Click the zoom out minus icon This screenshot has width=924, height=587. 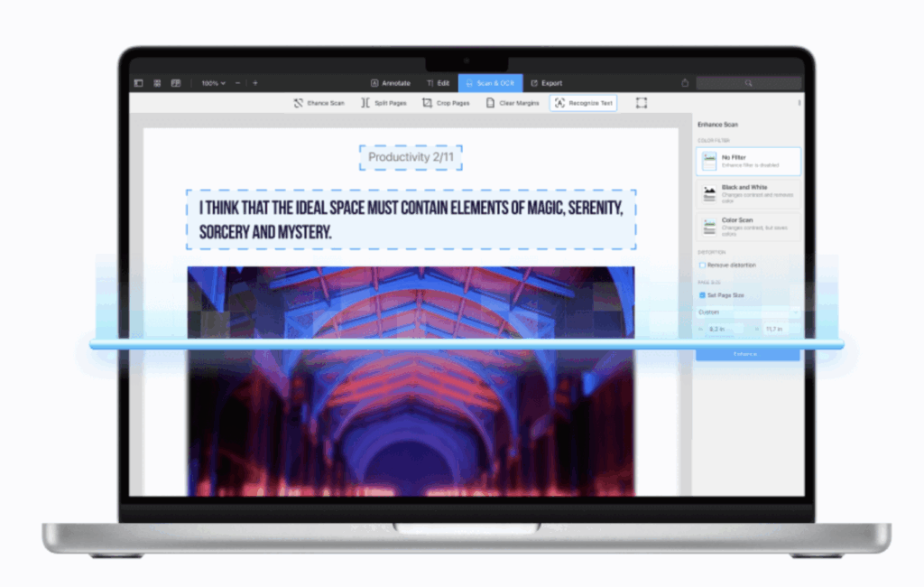[237, 83]
